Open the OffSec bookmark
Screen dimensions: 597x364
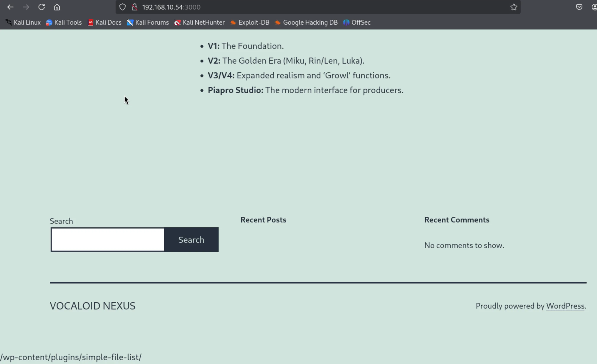click(x=357, y=22)
